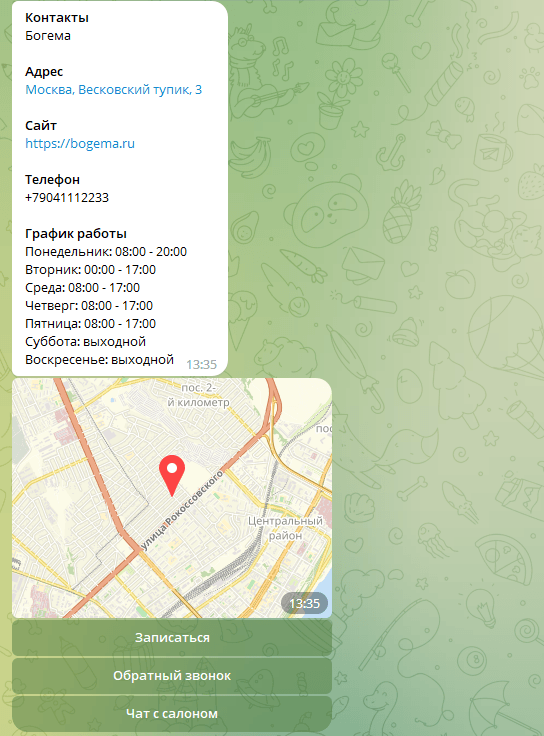Click the Воскресенье: выходной line
The height and width of the screenshot is (736, 544).
100,360
